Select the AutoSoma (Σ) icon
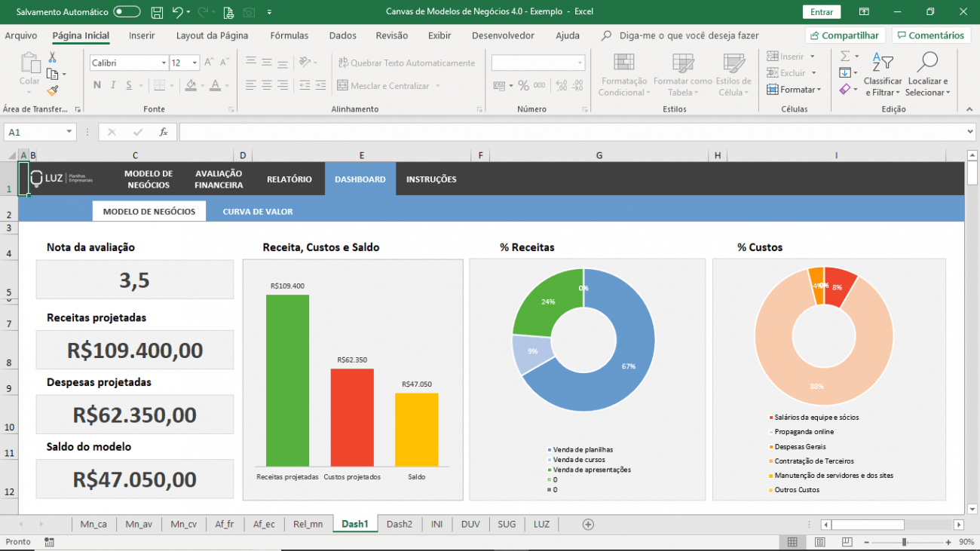980x551 pixels. (844, 56)
